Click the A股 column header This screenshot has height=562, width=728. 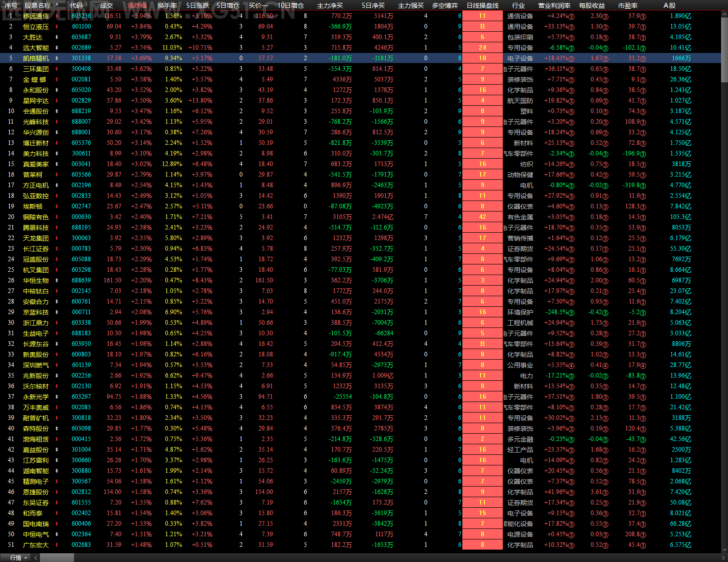670,6
